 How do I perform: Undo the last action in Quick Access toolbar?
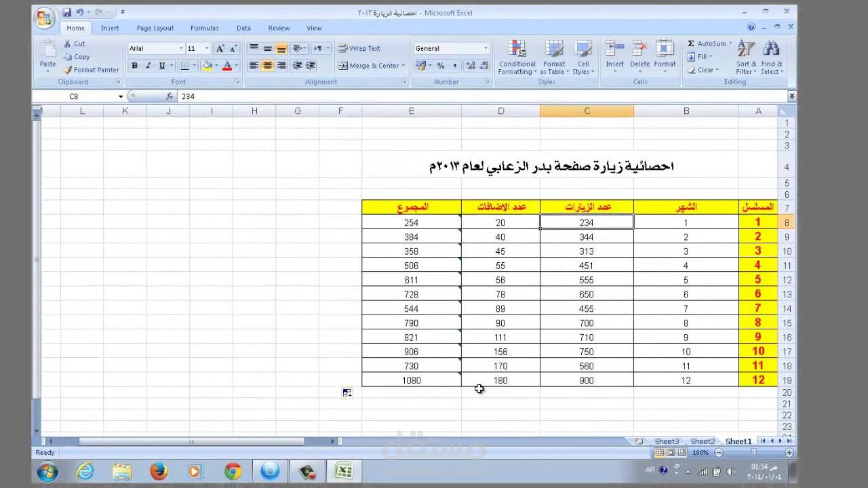[80, 12]
